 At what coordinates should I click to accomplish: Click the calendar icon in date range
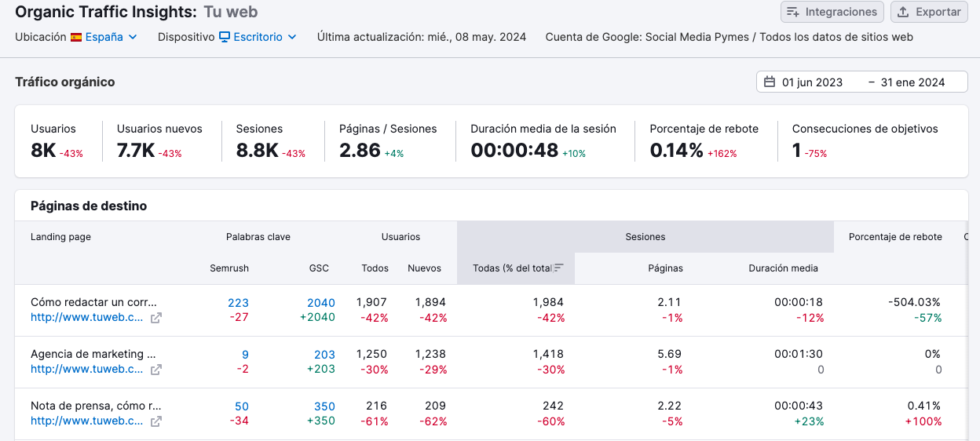770,82
